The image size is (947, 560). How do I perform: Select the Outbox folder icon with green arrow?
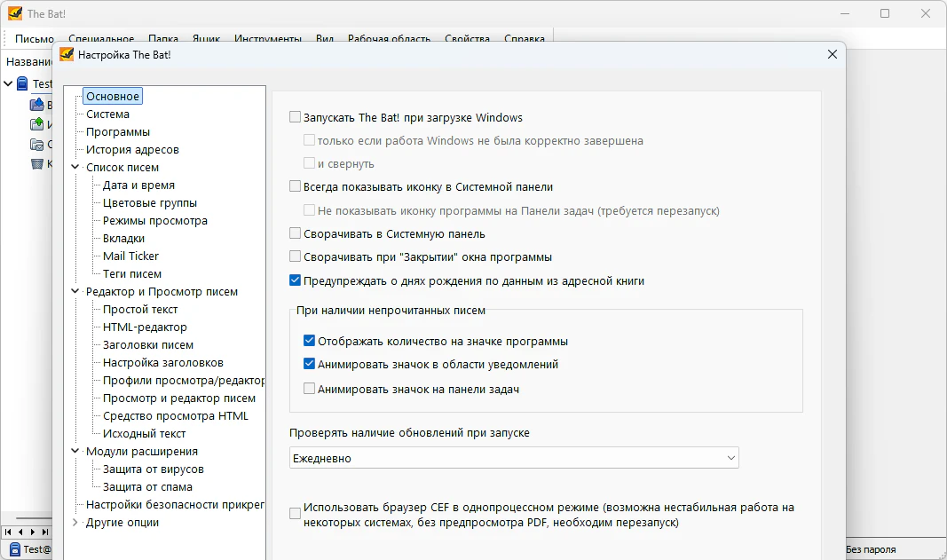[37, 124]
